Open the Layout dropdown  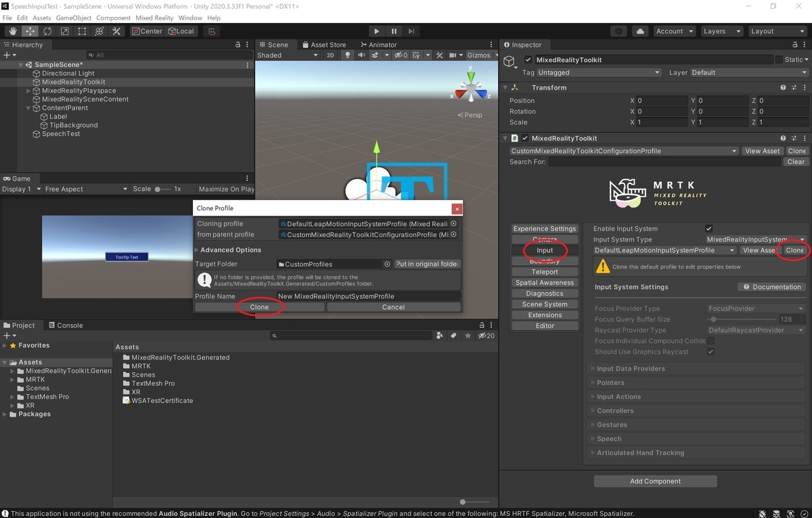pyautogui.click(x=777, y=31)
